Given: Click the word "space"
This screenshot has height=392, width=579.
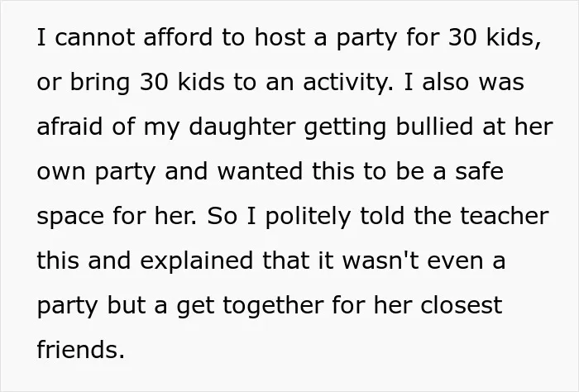Looking at the screenshot, I should tap(70, 217).
